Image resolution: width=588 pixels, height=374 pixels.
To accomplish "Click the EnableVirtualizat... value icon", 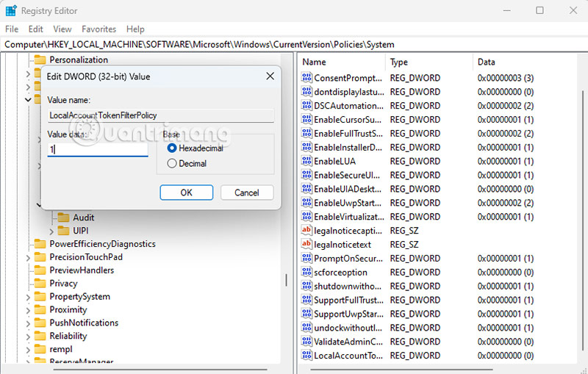I will pos(306,216).
